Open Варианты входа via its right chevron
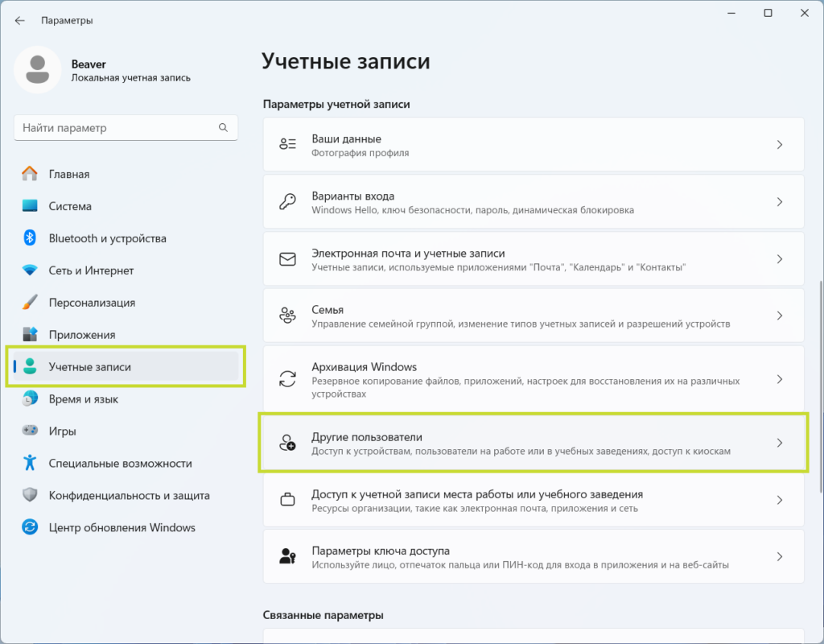 click(780, 202)
